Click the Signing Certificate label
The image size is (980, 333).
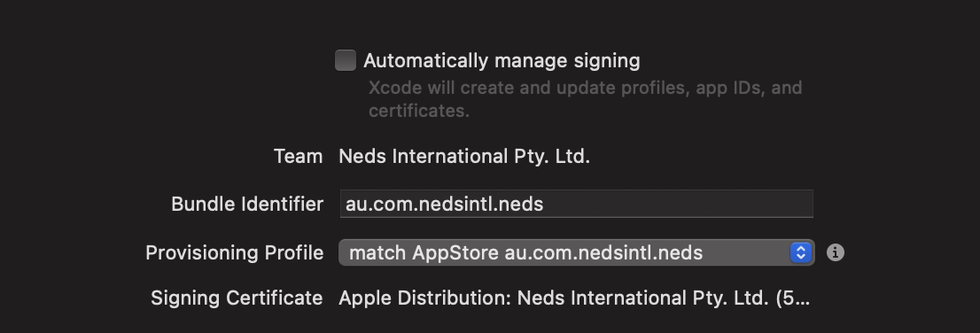(237, 298)
